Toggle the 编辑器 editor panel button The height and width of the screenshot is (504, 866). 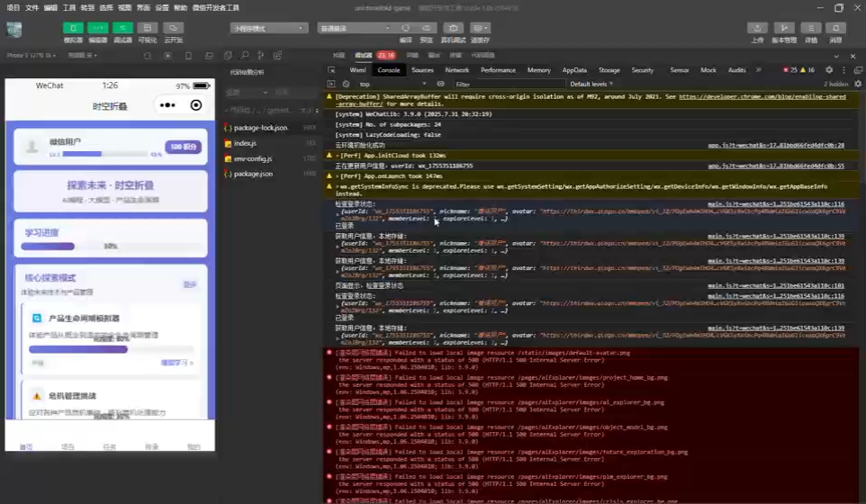tap(98, 28)
